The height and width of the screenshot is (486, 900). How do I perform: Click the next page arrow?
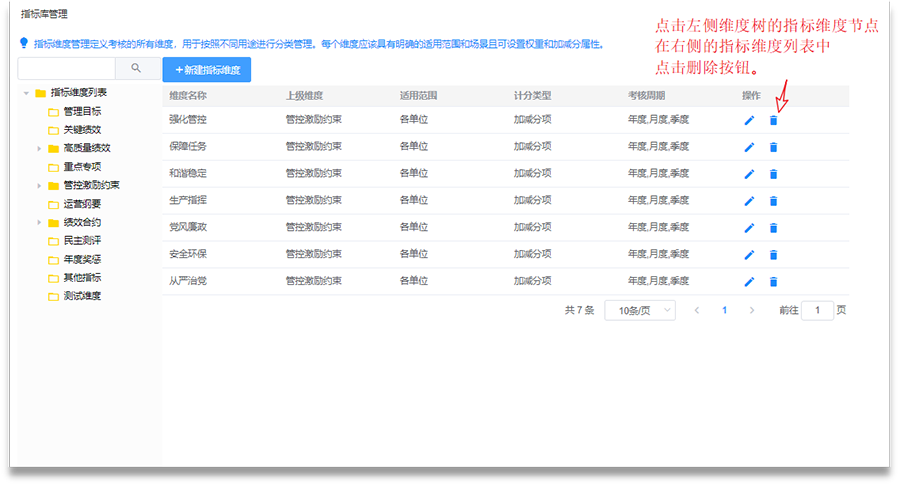tap(752, 310)
